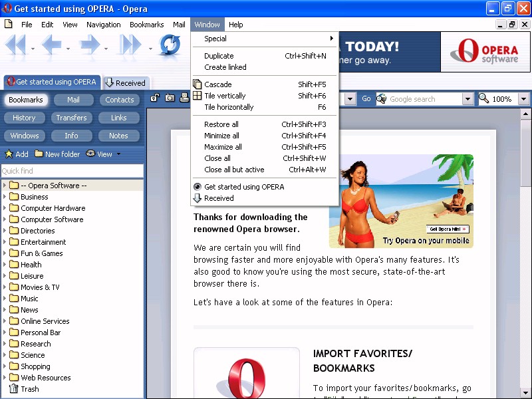This screenshot has width=532, height=399.
Task: Switch to the Received page tab
Action: tap(126, 82)
